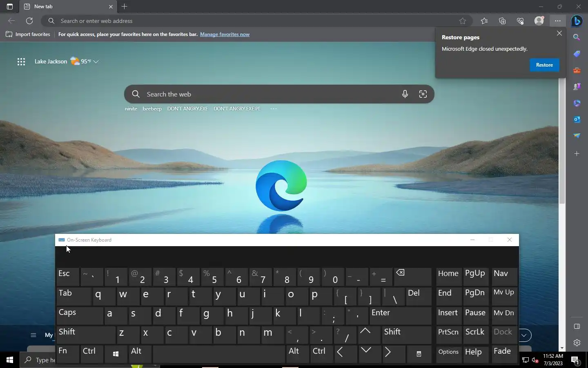Open the beebeep quick link
588x368 pixels.
(152, 109)
